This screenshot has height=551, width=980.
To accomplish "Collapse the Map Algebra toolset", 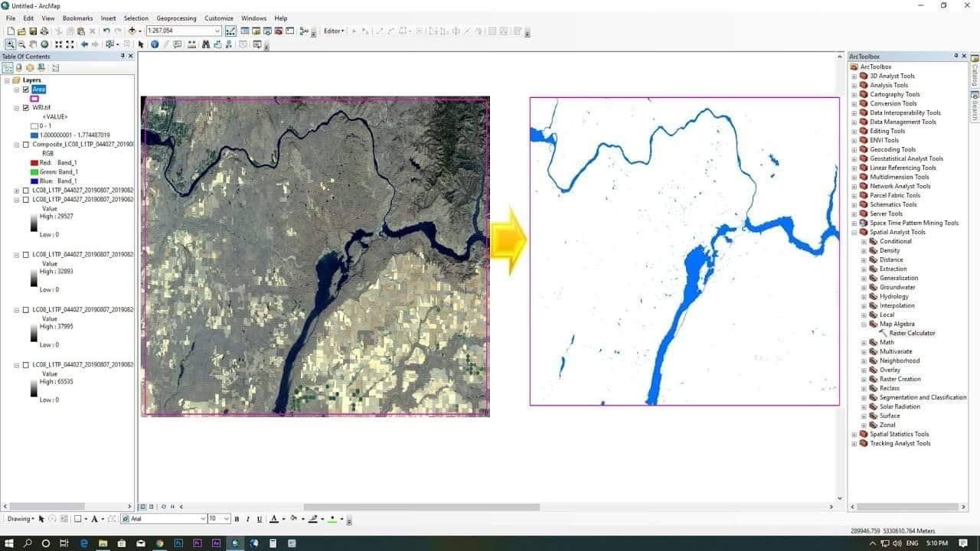I will 864,324.
